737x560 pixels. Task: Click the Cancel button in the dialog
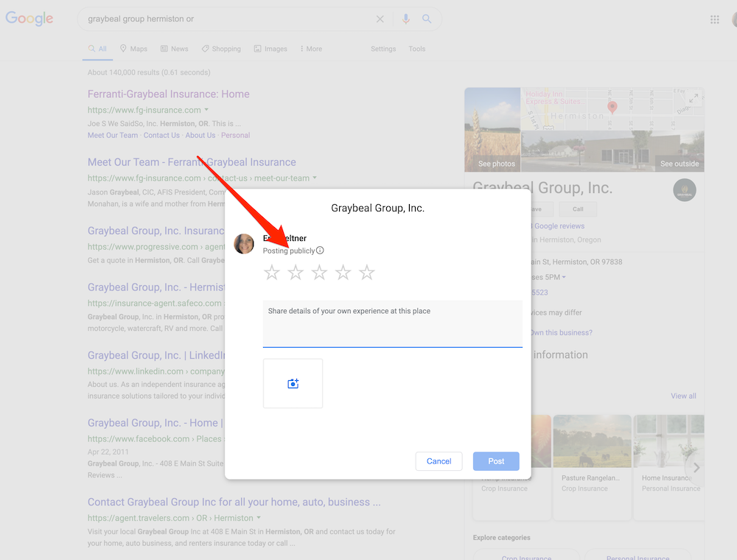coord(439,461)
